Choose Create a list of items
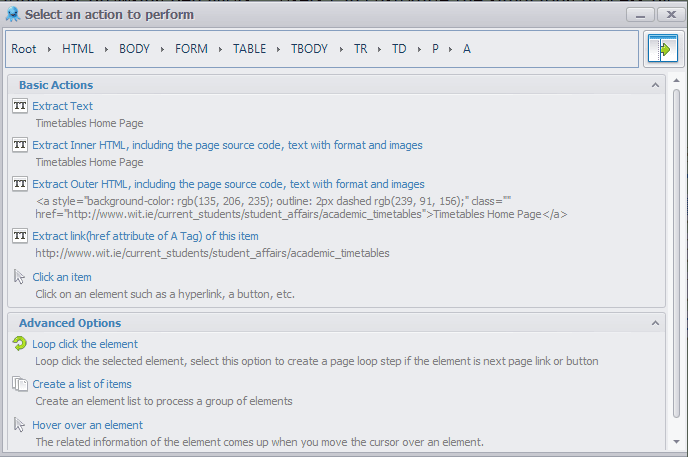This screenshot has height=457, width=688. tap(82, 384)
